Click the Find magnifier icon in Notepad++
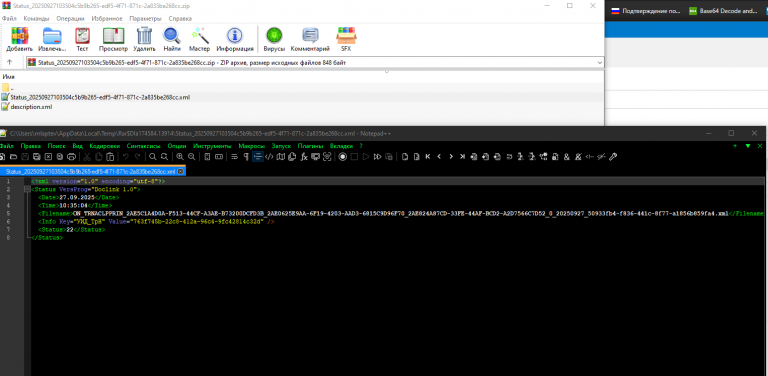The image size is (768, 376). 153,157
